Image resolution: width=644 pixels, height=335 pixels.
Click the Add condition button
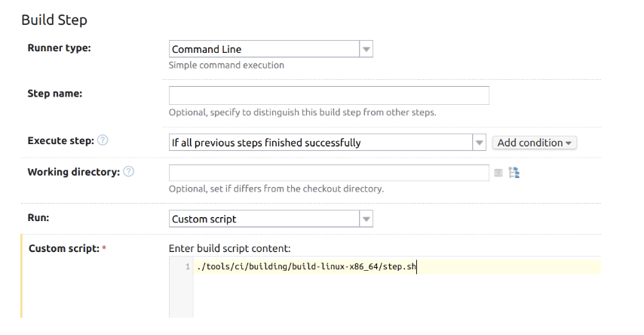coord(534,143)
